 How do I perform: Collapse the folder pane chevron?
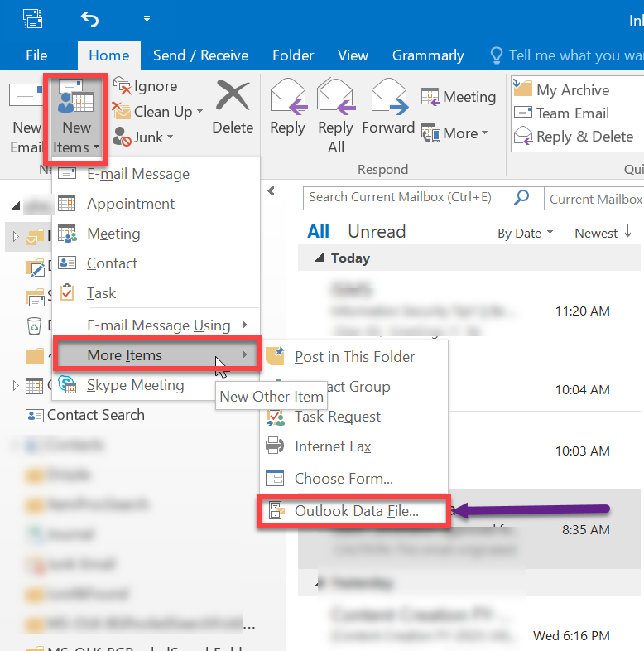(x=272, y=191)
